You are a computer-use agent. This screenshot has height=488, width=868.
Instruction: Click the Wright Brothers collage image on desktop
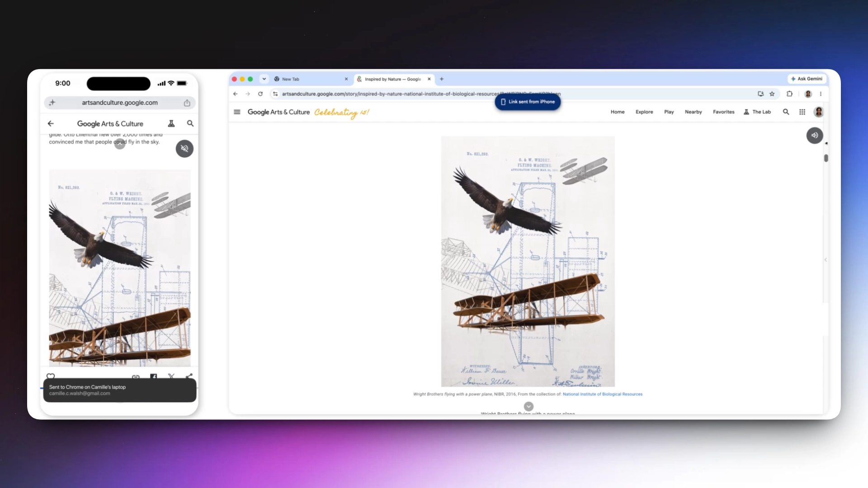click(x=528, y=262)
